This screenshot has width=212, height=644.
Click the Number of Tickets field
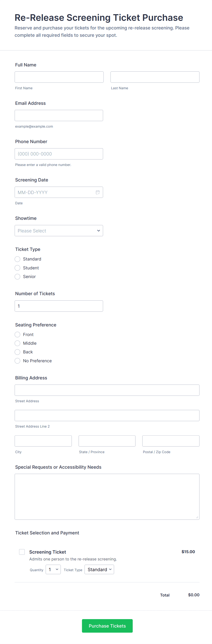(x=59, y=306)
